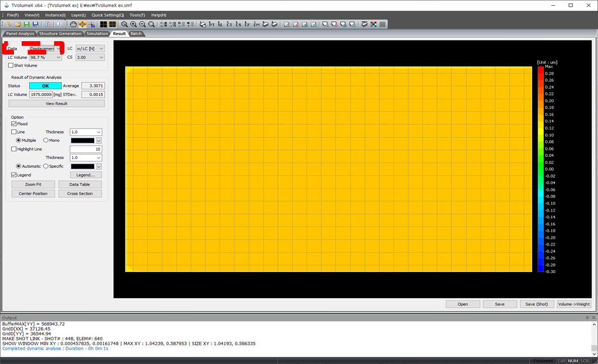Click the Legend... settings button
Image resolution: width=598 pixels, height=364 pixels.
pos(86,175)
